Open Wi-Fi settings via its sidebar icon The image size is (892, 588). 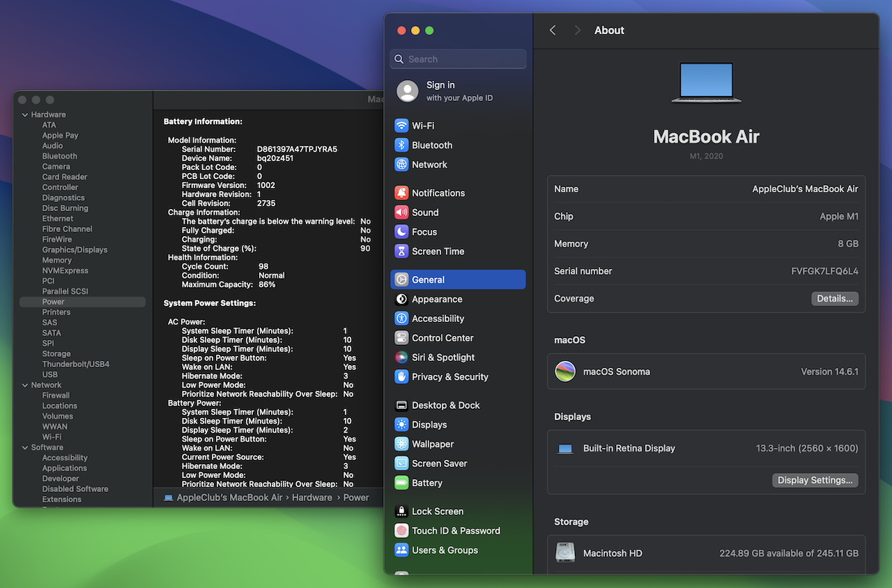point(401,125)
